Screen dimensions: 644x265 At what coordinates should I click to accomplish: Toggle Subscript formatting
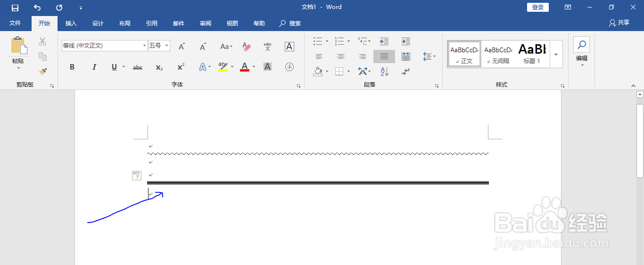[159, 67]
